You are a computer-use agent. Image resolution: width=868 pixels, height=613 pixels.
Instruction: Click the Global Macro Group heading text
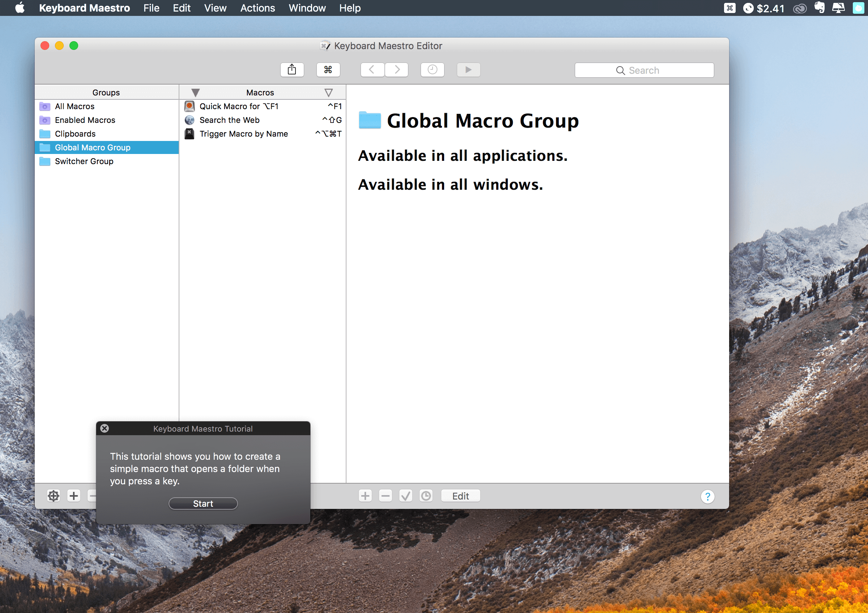483,121
